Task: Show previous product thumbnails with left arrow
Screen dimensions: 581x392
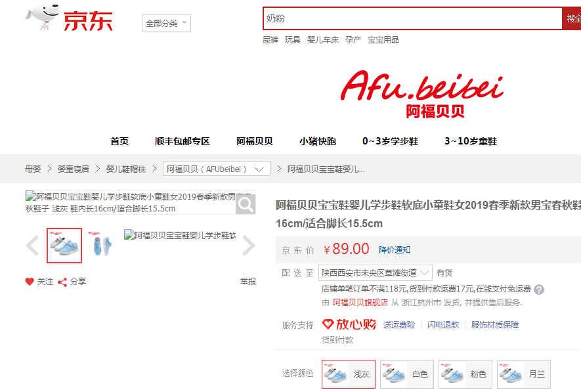Action: pyautogui.click(x=32, y=246)
